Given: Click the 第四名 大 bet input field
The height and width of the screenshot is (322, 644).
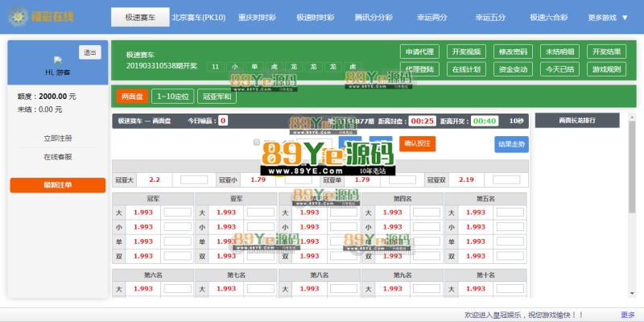Looking at the screenshot, I should (x=427, y=213).
